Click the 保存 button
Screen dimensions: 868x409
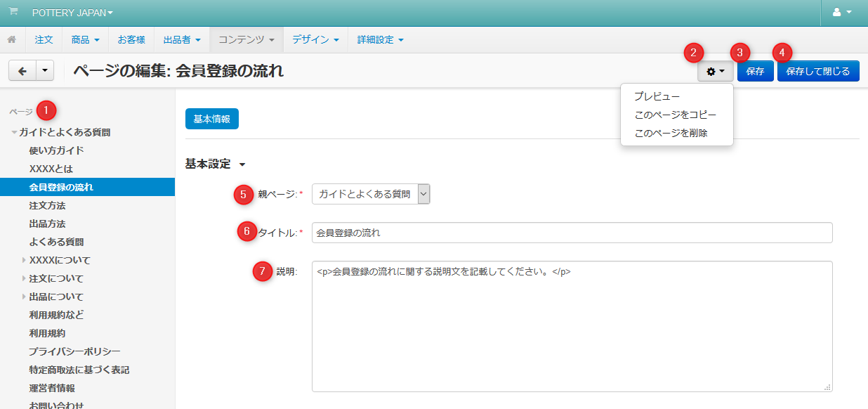[x=755, y=71]
